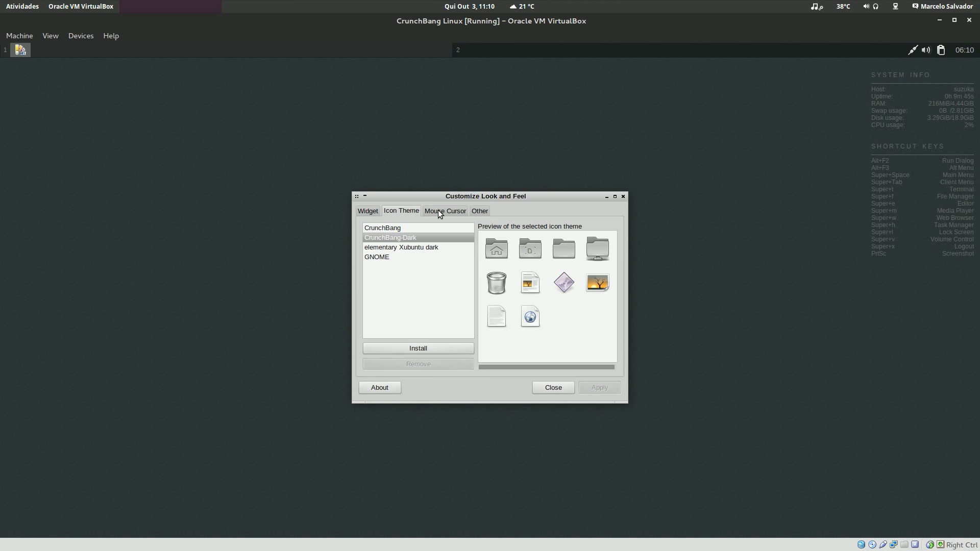
Task: Switch to desktop 2 in guest panel
Action: [x=458, y=50]
